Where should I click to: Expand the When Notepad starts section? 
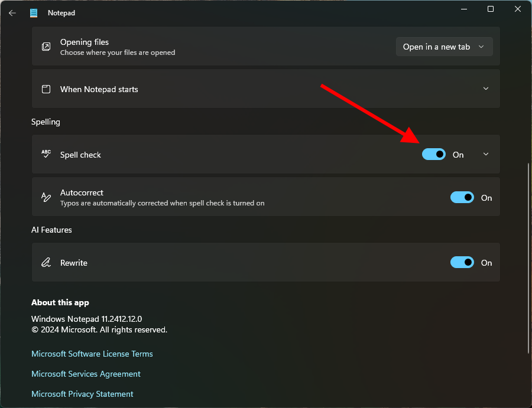coord(486,89)
